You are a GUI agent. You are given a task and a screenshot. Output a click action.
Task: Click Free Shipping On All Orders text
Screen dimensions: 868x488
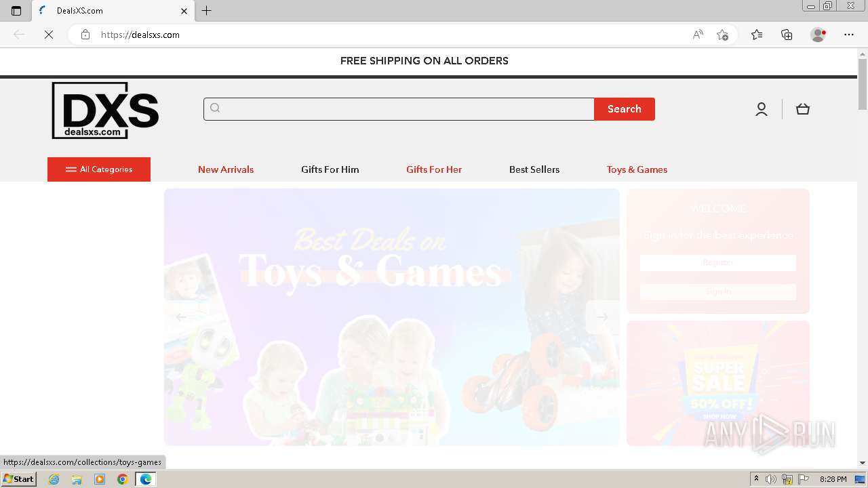click(425, 61)
